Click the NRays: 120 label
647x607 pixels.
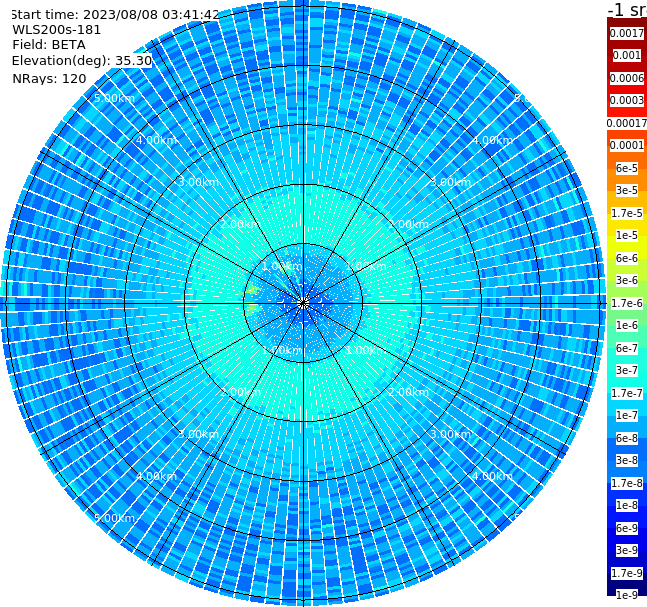[49, 78]
